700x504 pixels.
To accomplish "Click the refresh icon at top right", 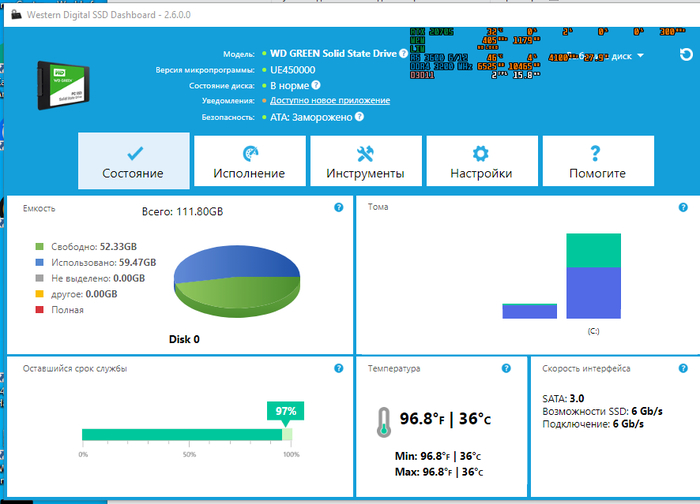I will click(x=685, y=55).
